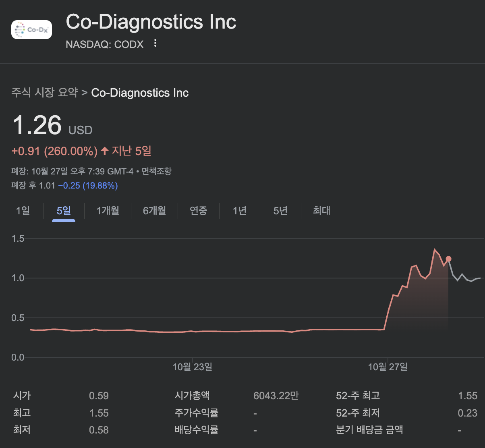Click the 배당수익률 label
The height and width of the screenshot is (448, 485).
click(197, 430)
